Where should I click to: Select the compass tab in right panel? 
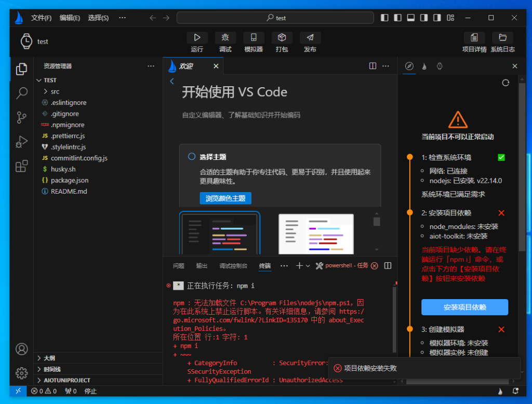(x=409, y=66)
